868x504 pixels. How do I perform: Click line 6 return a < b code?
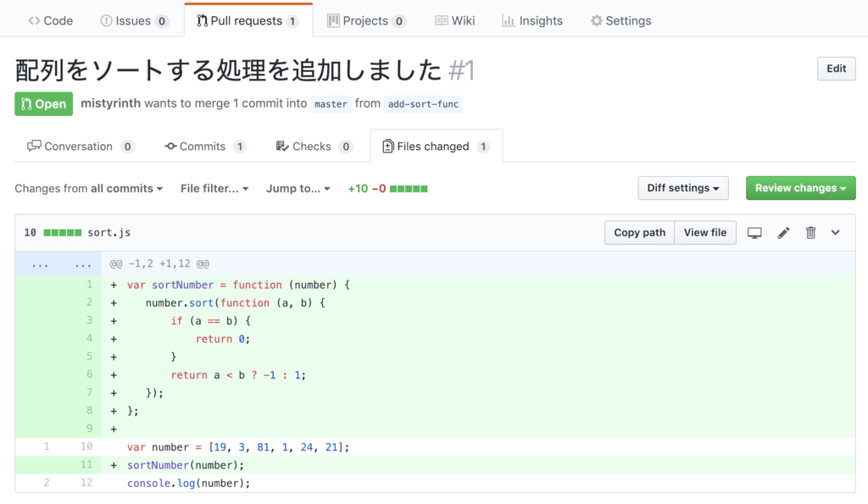238,375
